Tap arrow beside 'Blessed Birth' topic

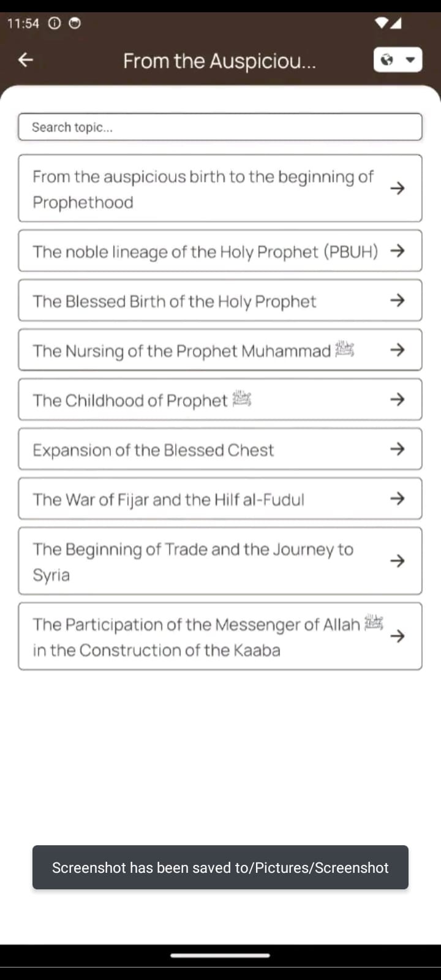coord(398,300)
